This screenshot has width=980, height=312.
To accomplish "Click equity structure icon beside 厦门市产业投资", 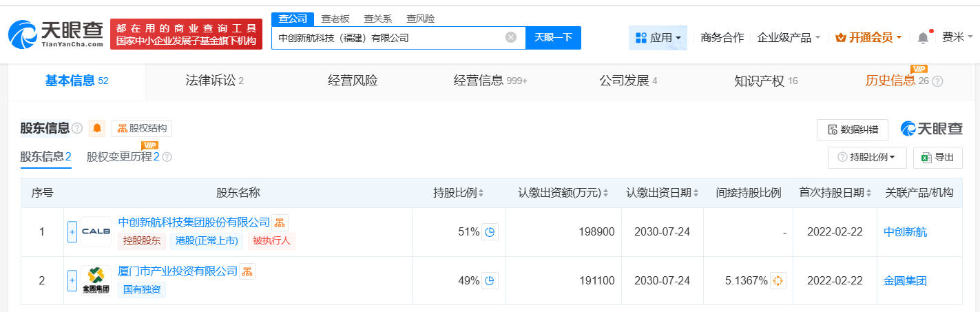I will click(247, 271).
